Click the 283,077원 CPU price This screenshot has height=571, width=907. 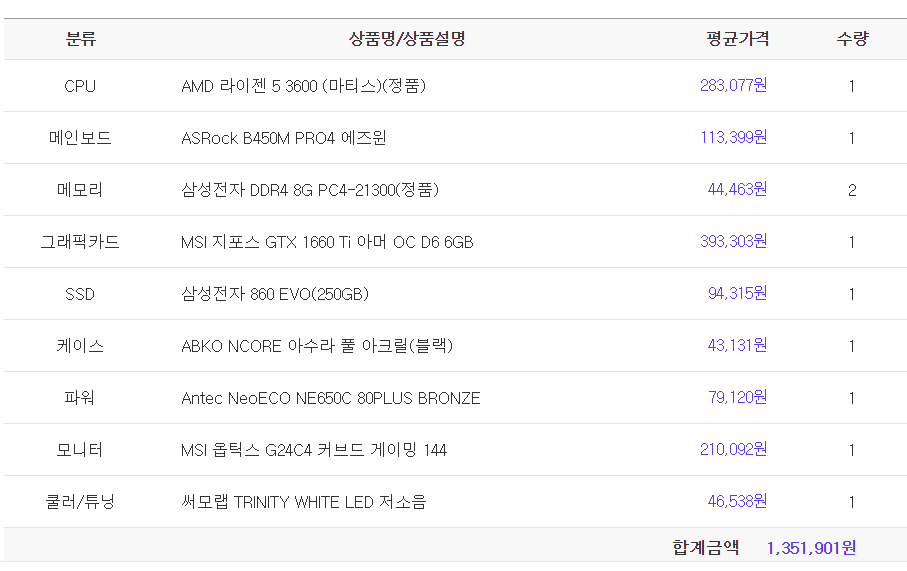tap(733, 86)
